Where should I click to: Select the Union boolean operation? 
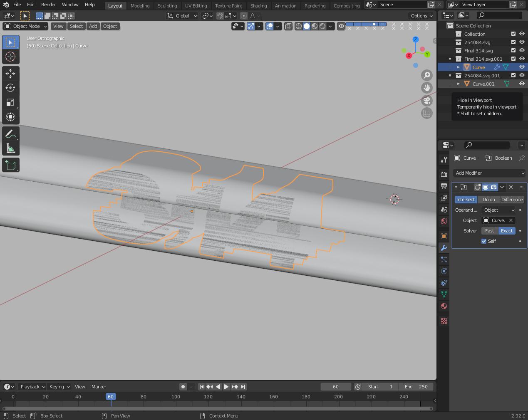coord(488,200)
